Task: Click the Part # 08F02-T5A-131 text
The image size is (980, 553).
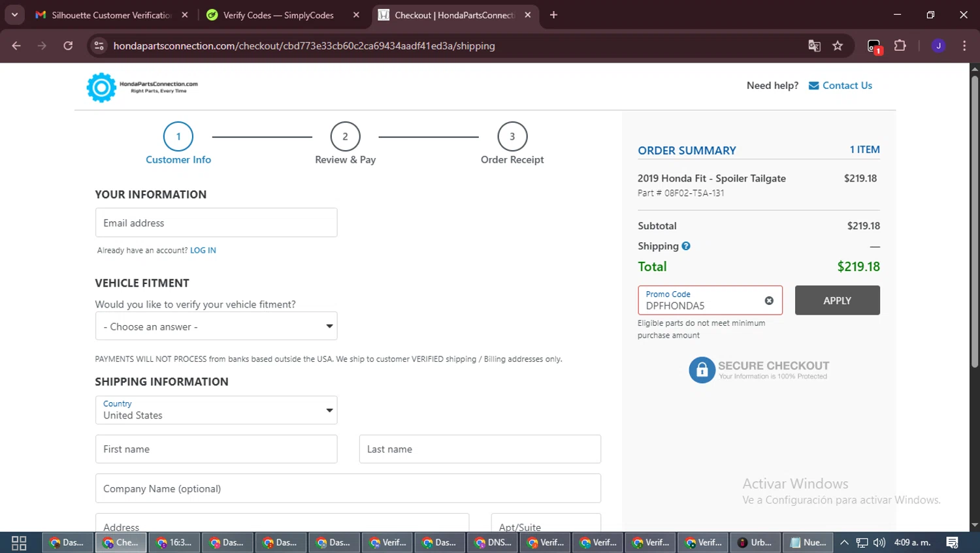Action: point(681,193)
